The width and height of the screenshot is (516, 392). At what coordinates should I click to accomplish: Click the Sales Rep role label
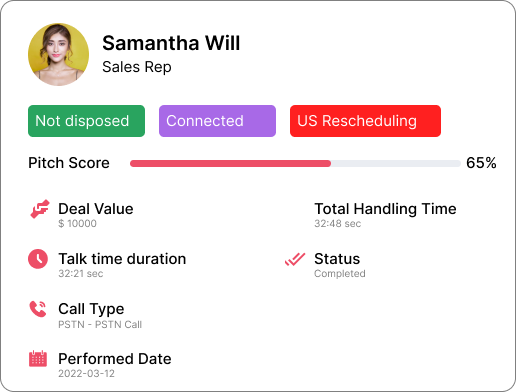(137, 67)
